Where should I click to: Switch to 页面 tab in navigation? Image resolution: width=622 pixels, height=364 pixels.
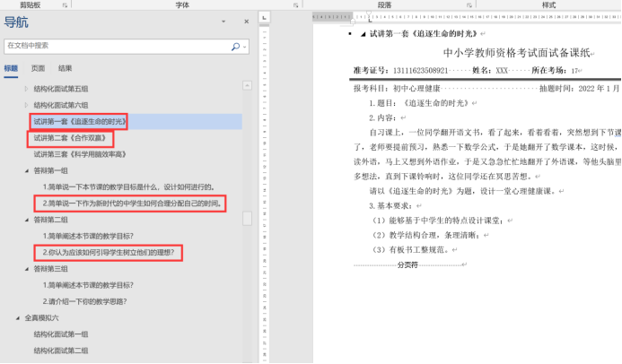pos(38,67)
